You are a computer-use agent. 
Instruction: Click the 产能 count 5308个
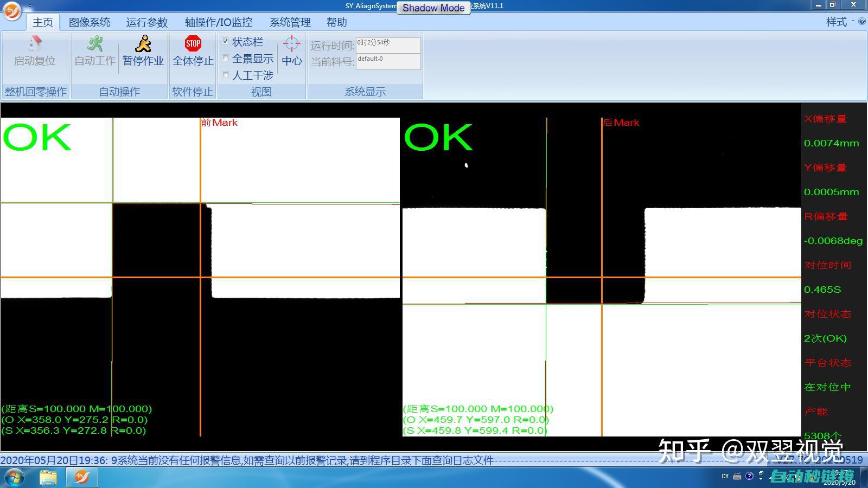822,436
